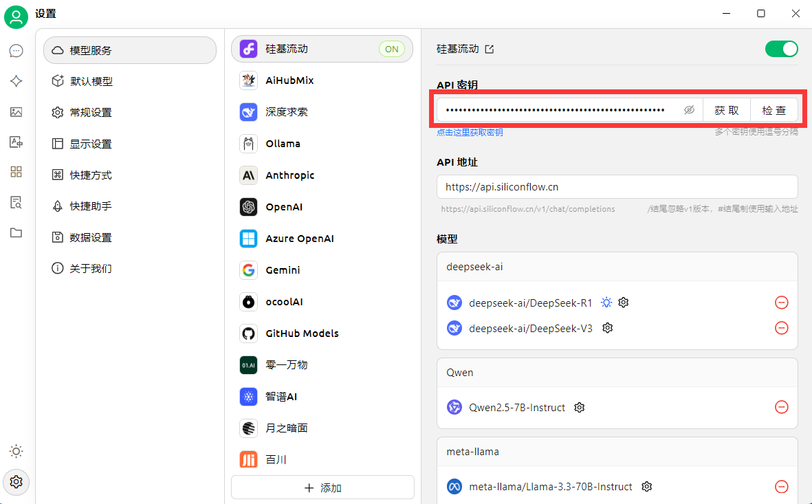
Task: Click the Anthropic provider logo
Action: coord(249,175)
